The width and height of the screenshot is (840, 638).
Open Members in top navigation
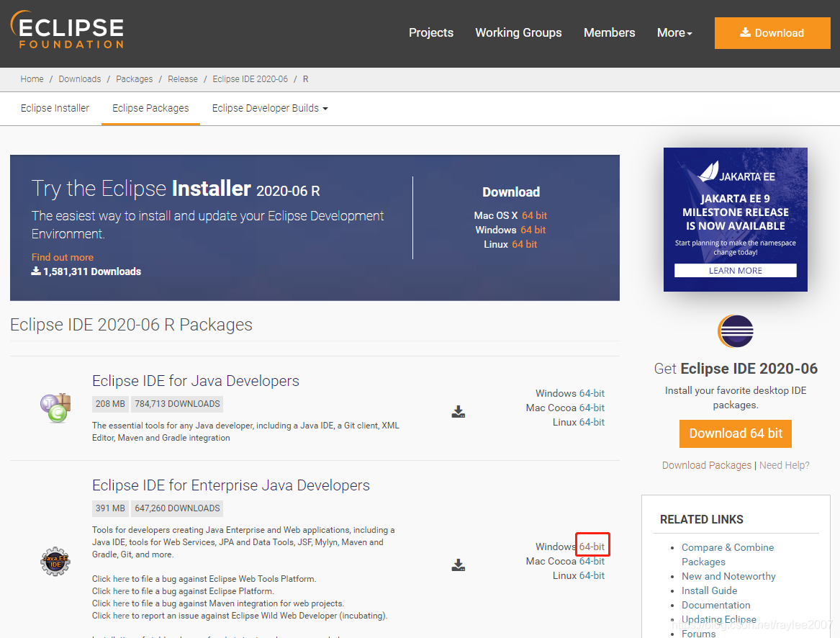[x=609, y=32]
